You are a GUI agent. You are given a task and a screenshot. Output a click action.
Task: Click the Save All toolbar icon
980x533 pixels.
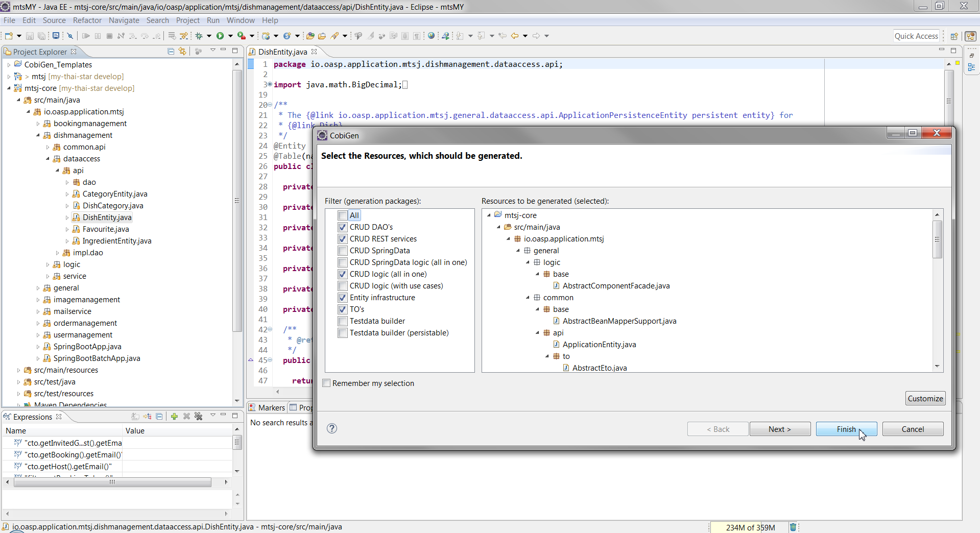pos(42,36)
